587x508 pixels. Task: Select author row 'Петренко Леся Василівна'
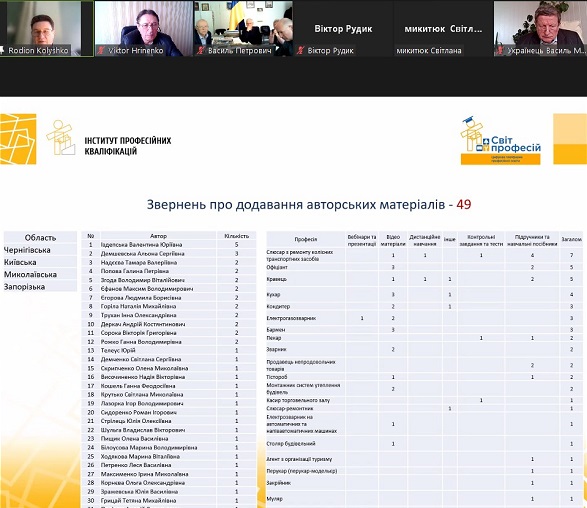pyautogui.click(x=169, y=465)
